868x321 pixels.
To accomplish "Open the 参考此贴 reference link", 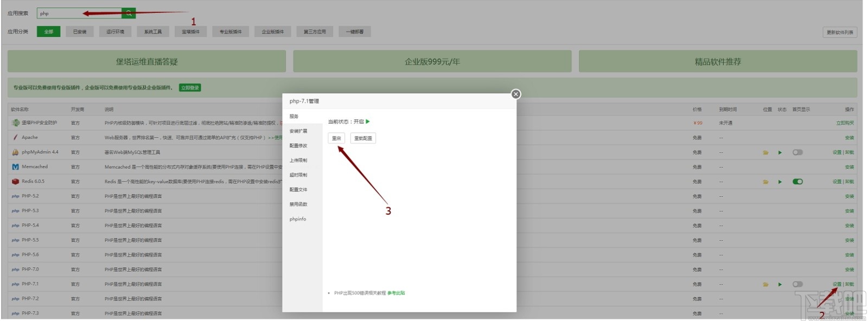I will point(396,293).
